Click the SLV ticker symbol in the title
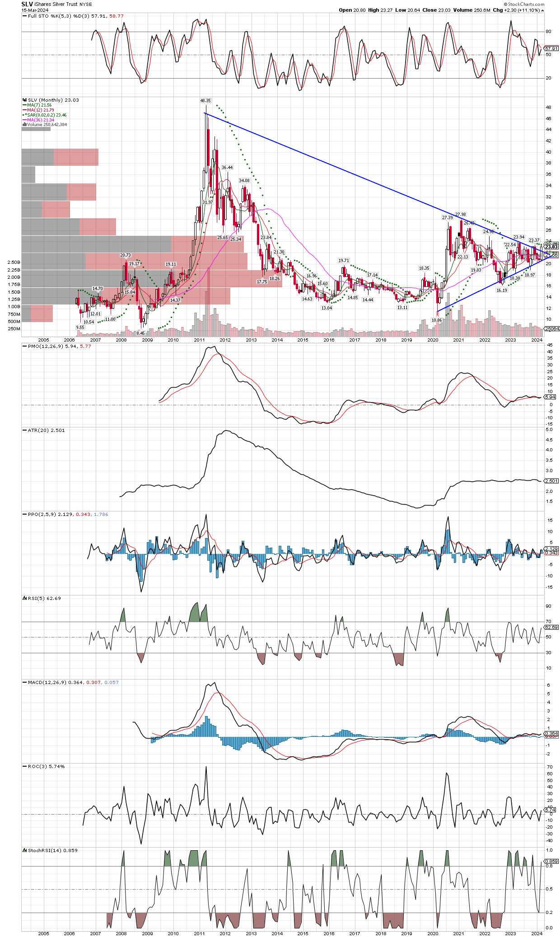Viewport: 560px width, 937px height. tap(27, 4)
